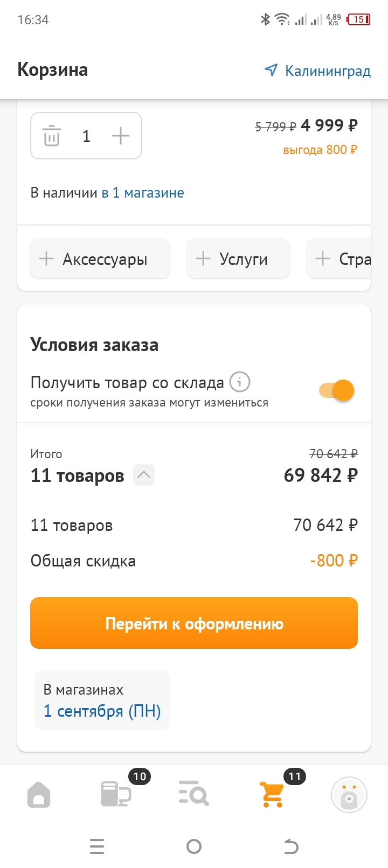Expand the Аксессуары options
Screen dimensions: 388x868
point(100,259)
